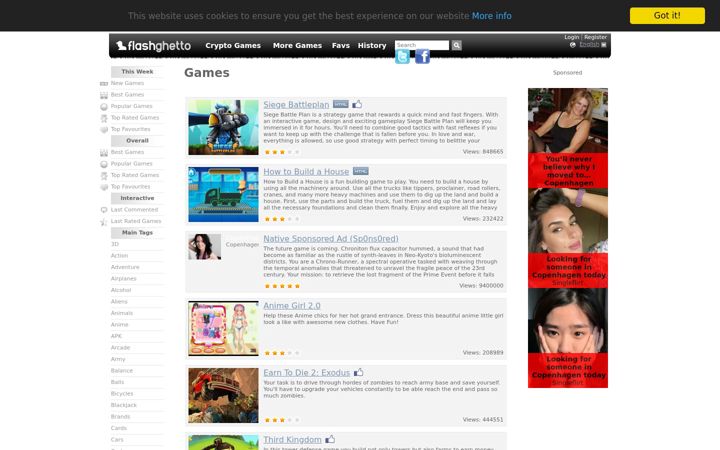Select the Action tag

(119, 256)
